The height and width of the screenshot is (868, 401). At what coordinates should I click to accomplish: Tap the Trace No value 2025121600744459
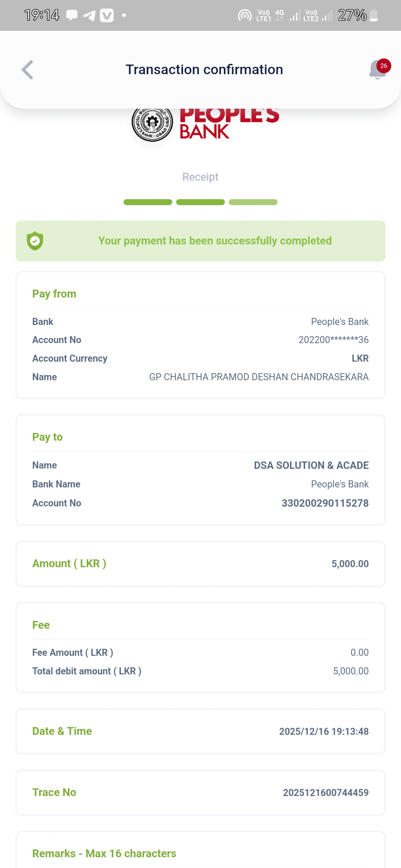[326, 793]
